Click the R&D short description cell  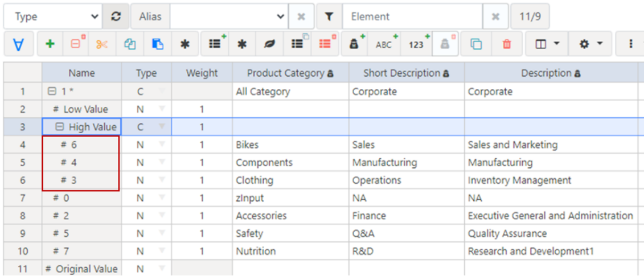pos(407,251)
